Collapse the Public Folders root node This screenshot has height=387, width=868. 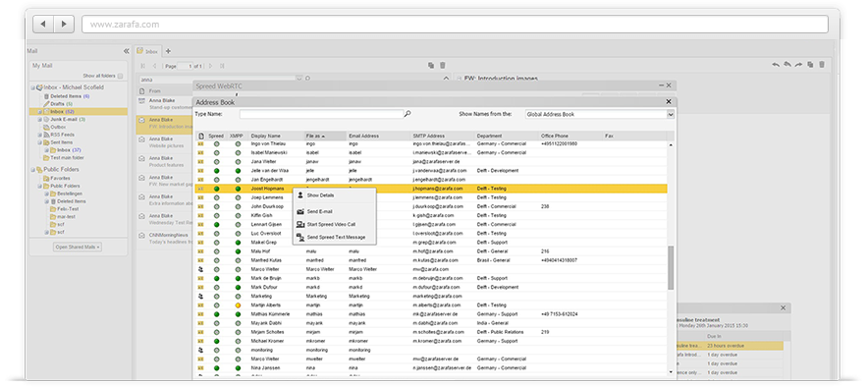point(32,169)
